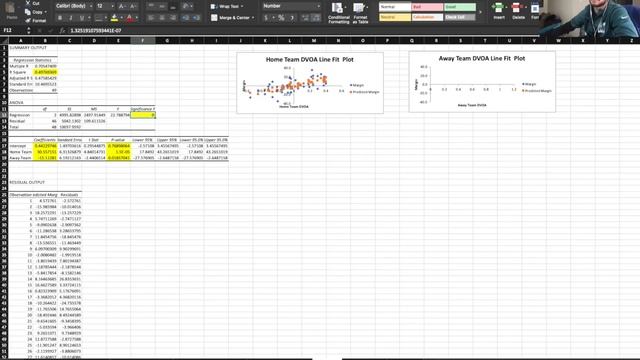
Task: Apply the Normal cell style
Action: [x=395, y=7]
